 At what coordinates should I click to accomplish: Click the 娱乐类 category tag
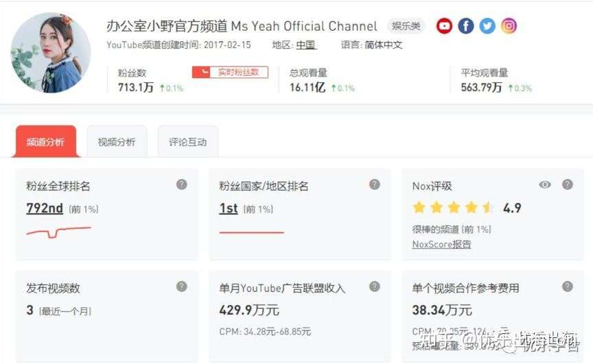406,26
